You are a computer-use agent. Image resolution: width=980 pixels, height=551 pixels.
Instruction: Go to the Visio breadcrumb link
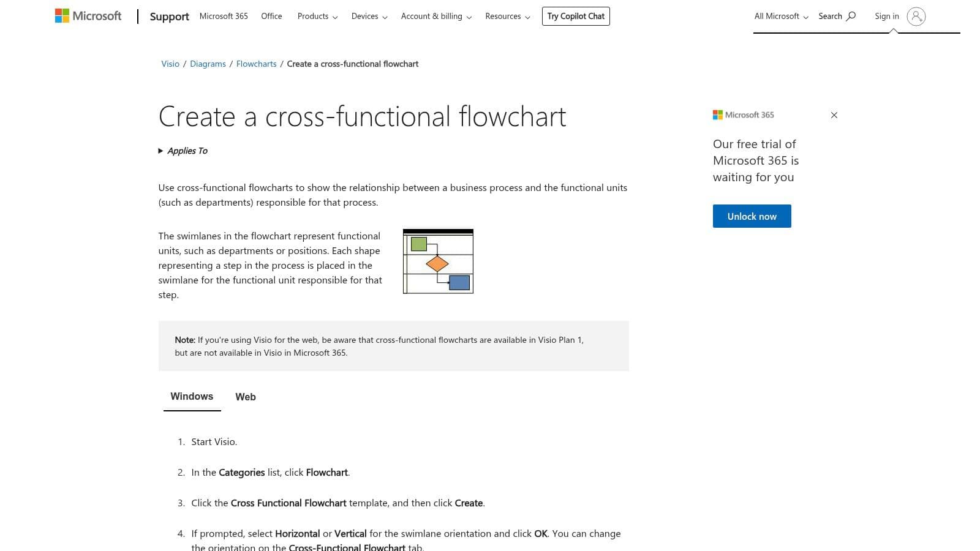pyautogui.click(x=170, y=64)
